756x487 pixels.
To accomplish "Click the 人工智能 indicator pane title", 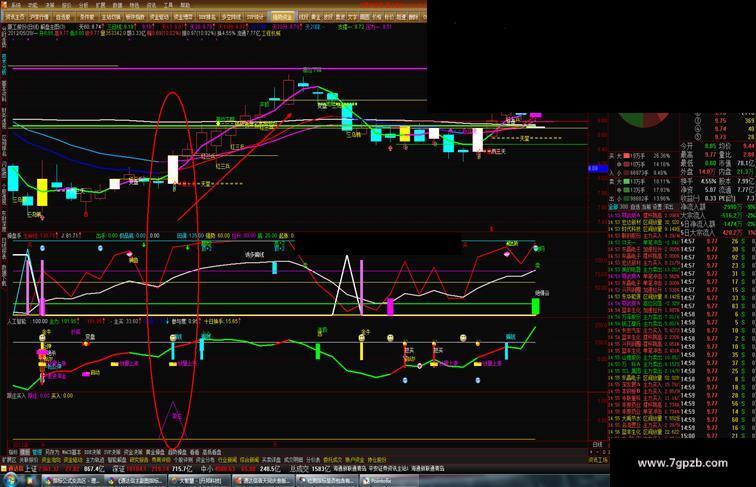I will (16, 321).
